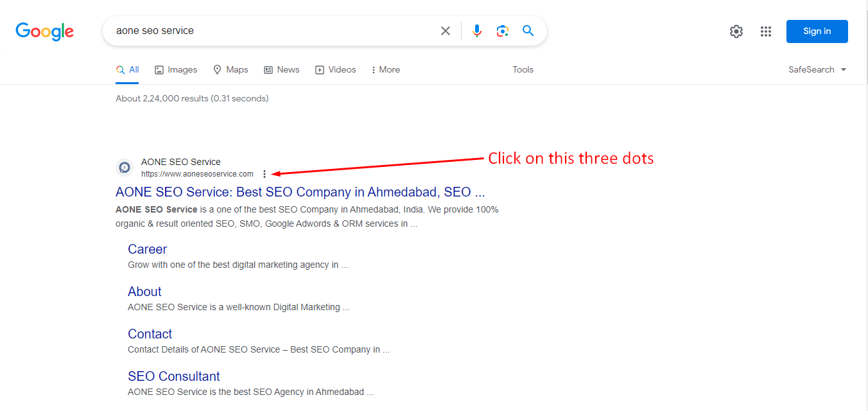Open the Career sitelink

coord(147,249)
